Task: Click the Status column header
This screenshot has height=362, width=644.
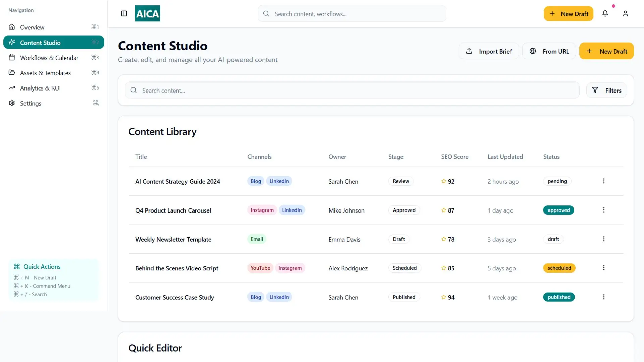Action: click(x=551, y=157)
